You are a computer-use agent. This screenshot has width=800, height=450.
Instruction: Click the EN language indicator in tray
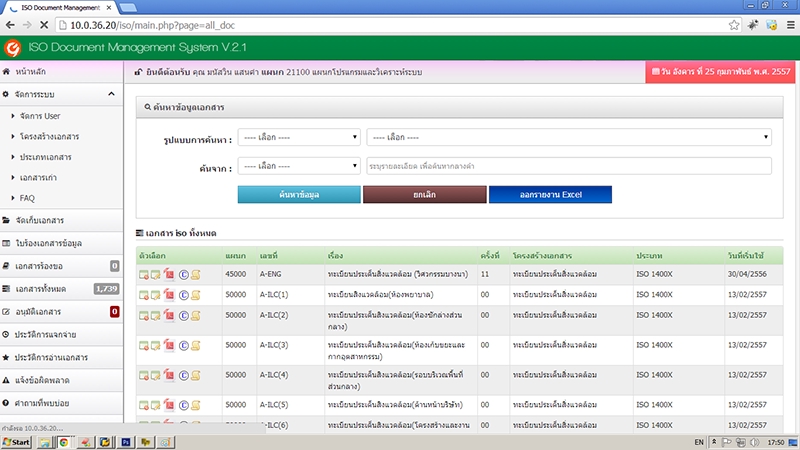(x=699, y=442)
